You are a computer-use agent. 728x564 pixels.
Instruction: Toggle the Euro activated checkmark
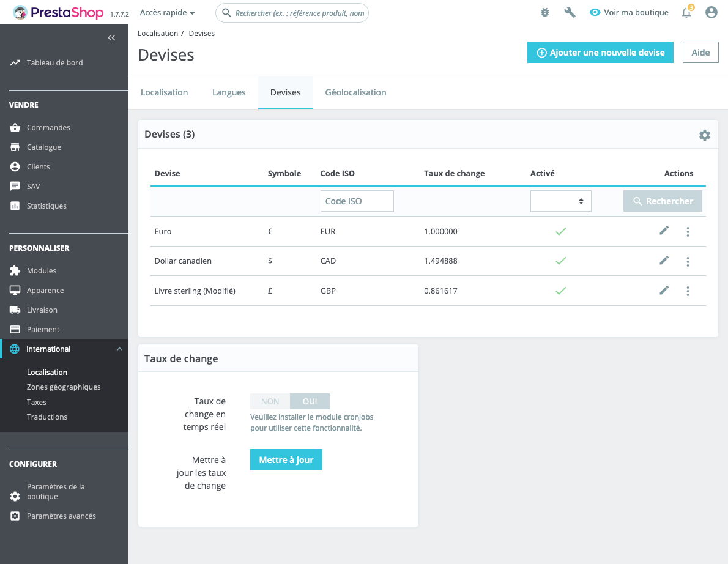pos(561,231)
